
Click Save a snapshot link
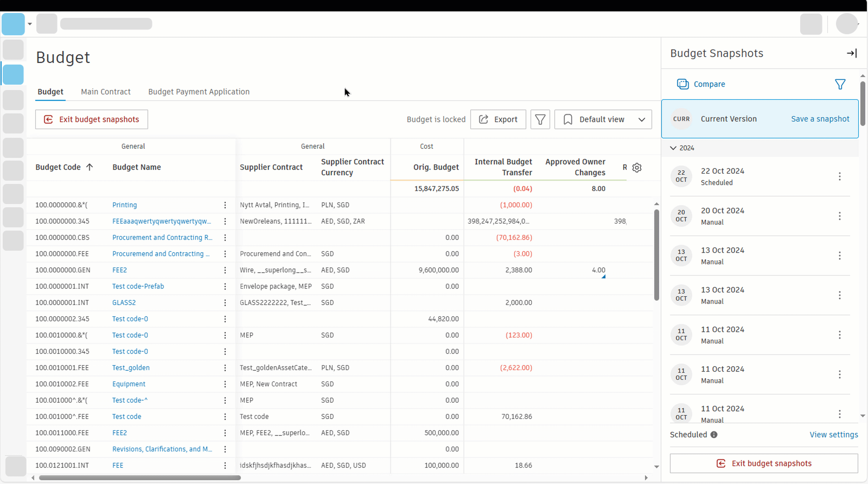click(x=820, y=119)
